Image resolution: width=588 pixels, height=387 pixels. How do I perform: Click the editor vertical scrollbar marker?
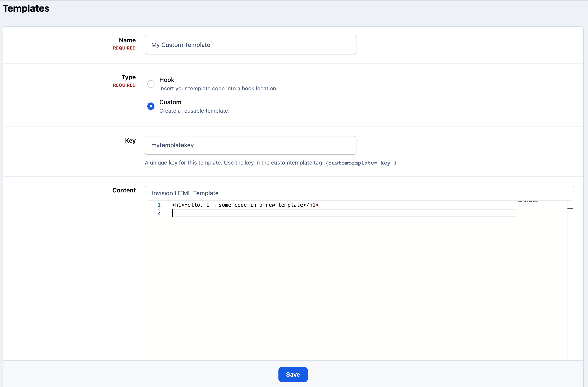click(570, 208)
